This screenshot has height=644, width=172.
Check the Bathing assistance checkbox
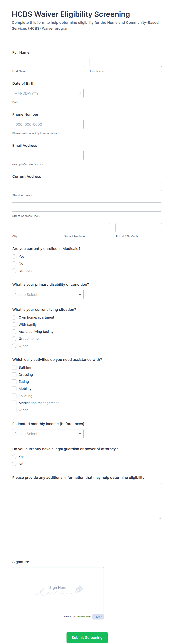14,367
